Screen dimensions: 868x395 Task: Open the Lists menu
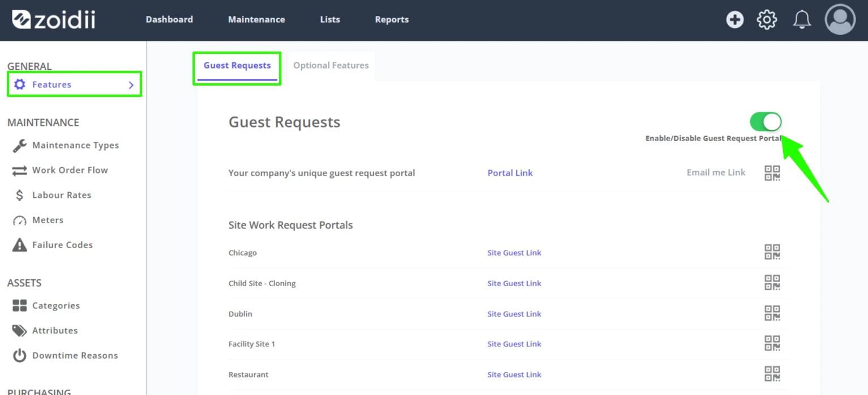(330, 19)
